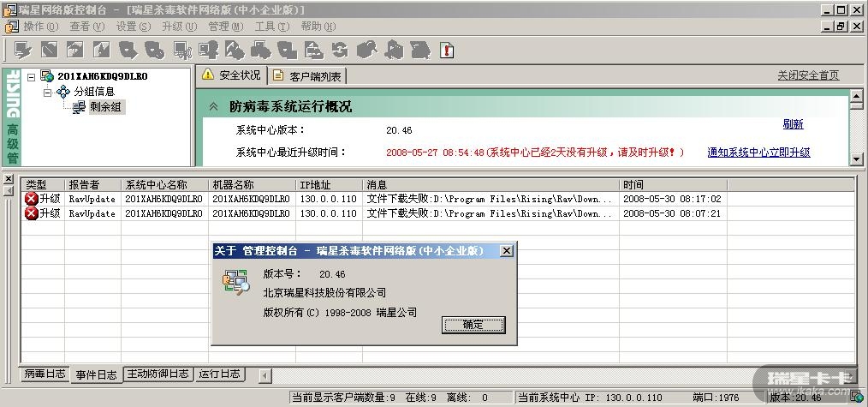Open the 帮助(H) menu
This screenshot has width=868, height=407.
(318, 27)
